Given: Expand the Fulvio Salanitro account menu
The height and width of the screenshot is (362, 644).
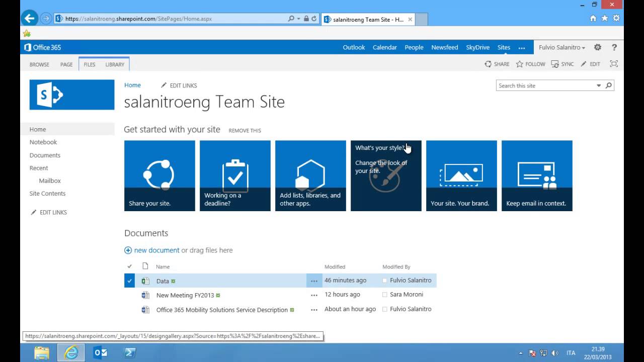Looking at the screenshot, I should pyautogui.click(x=561, y=47).
